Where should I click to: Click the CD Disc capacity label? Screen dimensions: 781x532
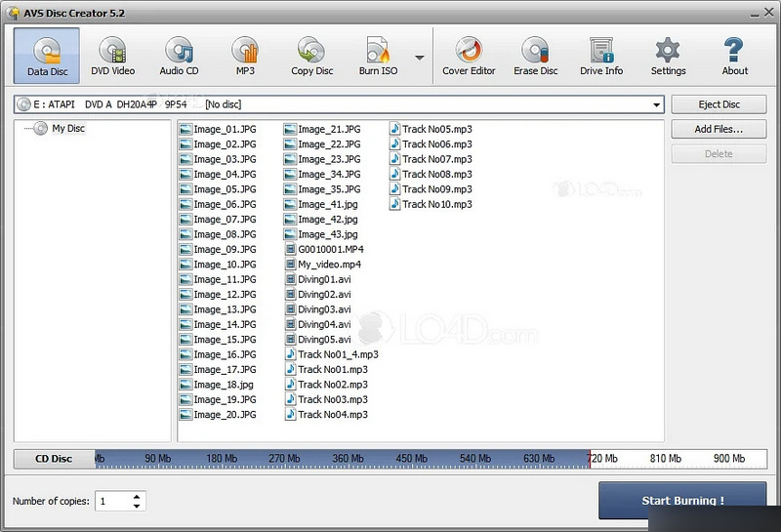click(x=54, y=459)
